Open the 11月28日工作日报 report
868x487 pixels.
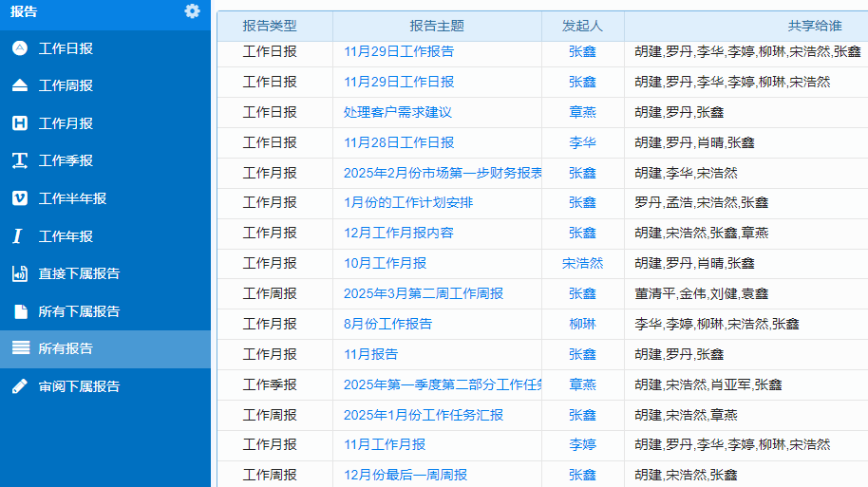click(x=399, y=142)
